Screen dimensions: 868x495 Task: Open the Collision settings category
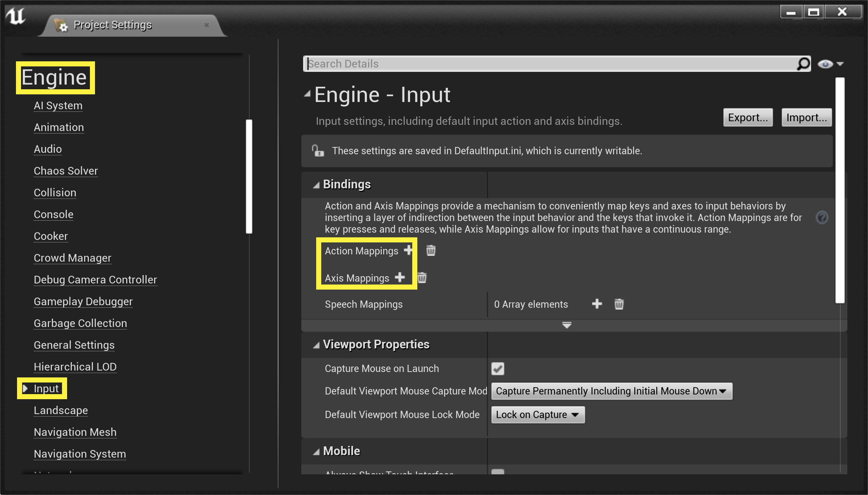[x=55, y=193]
